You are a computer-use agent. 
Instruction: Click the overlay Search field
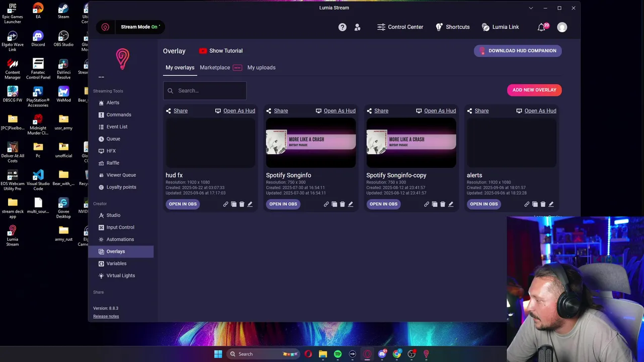pyautogui.click(x=205, y=90)
